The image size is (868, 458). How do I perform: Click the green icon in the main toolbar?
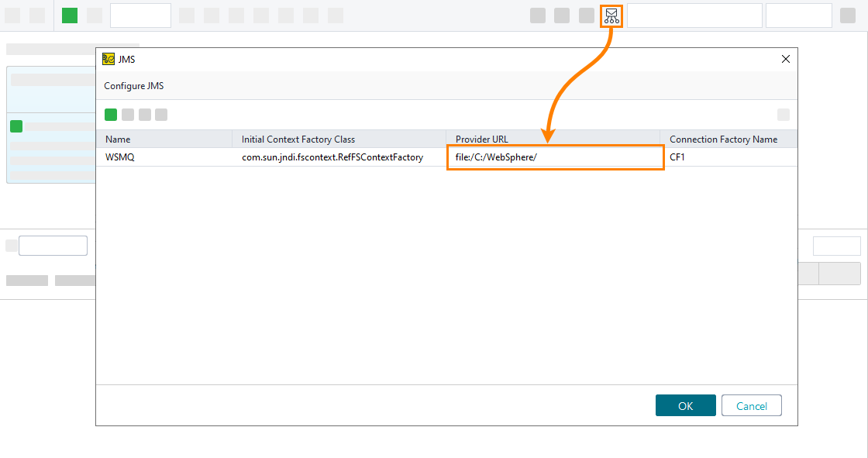tap(69, 15)
